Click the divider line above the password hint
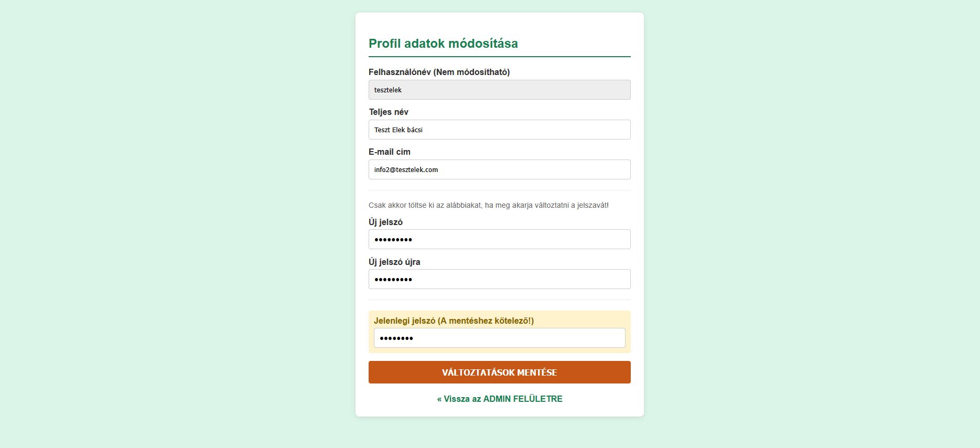 499,190
